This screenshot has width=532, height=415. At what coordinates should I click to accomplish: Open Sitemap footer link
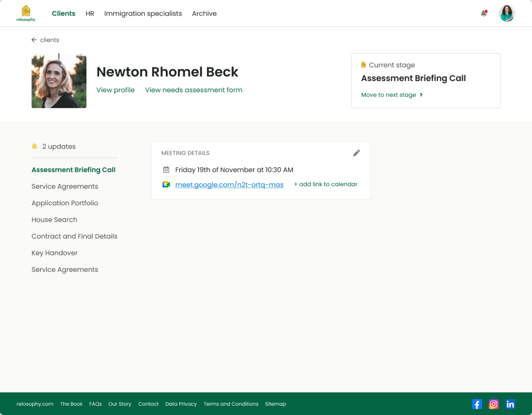point(275,404)
